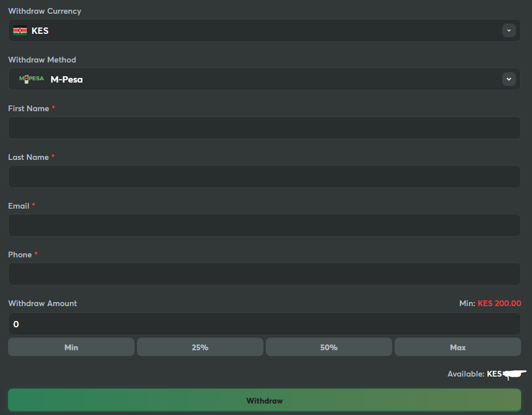Focus the First Name input field
This screenshot has width=532, height=415.
point(264,128)
